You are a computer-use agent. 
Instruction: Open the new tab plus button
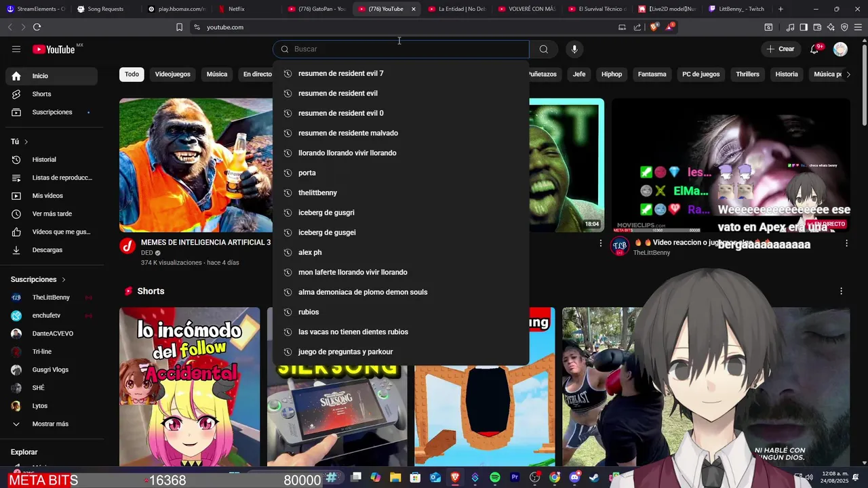click(x=781, y=9)
